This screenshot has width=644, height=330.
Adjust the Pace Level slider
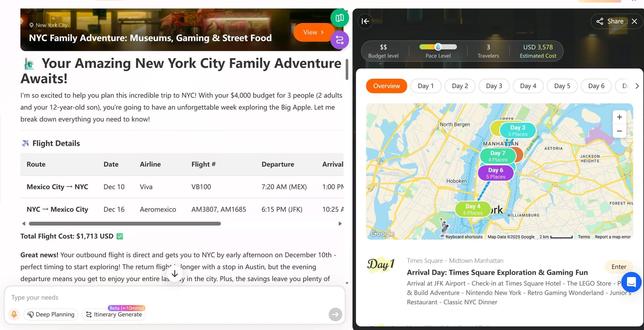[438, 47]
